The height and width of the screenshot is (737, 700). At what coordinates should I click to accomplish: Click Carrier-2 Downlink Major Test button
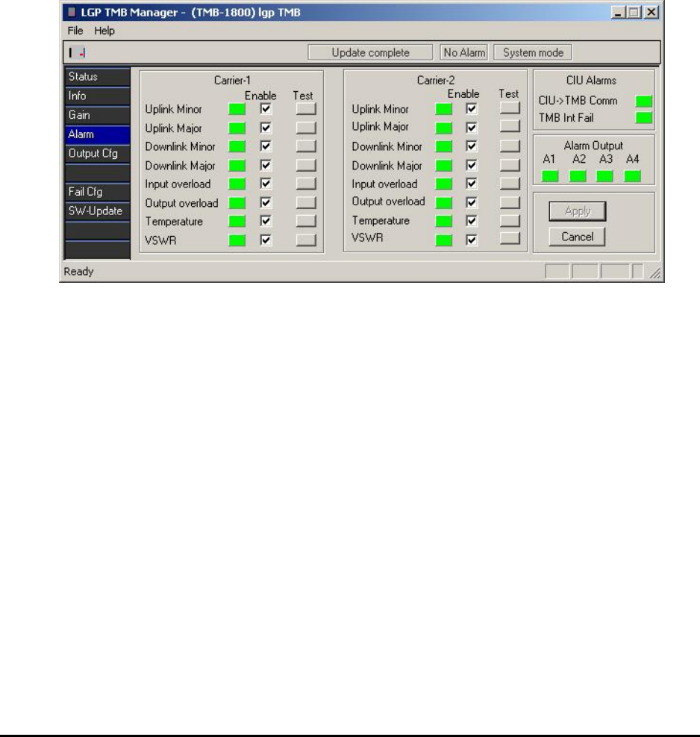[510, 165]
